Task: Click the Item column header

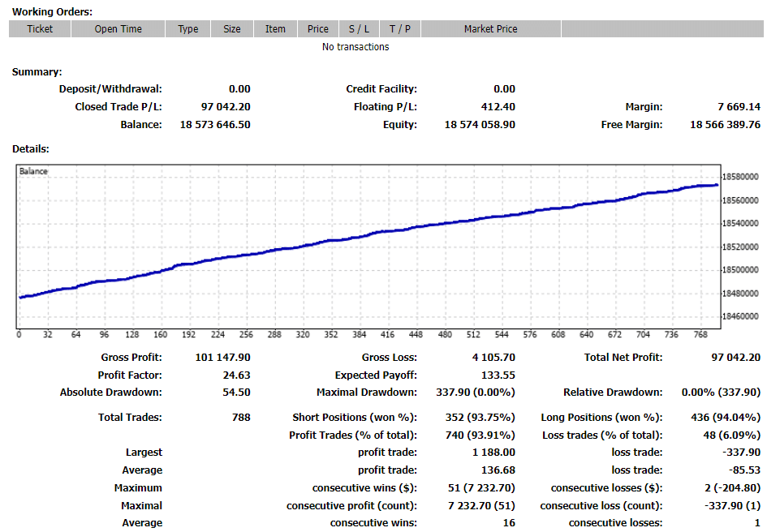Action: pyautogui.click(x=275, y=28)
